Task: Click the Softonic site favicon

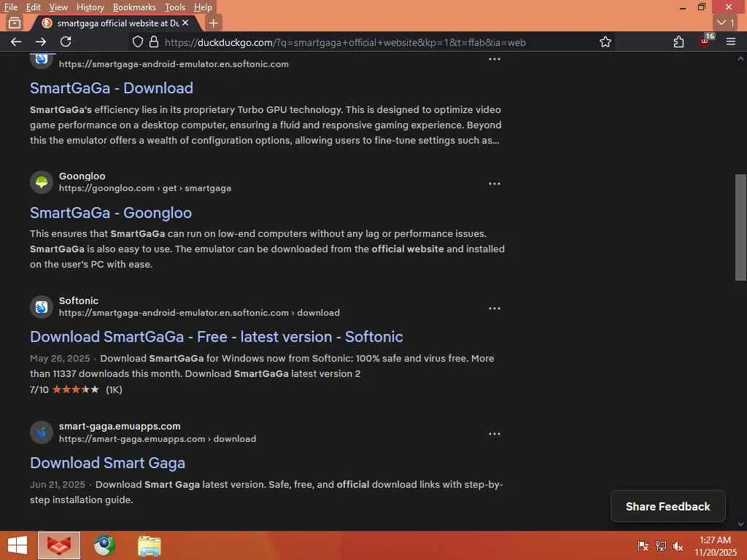Action: coord(42,307)
